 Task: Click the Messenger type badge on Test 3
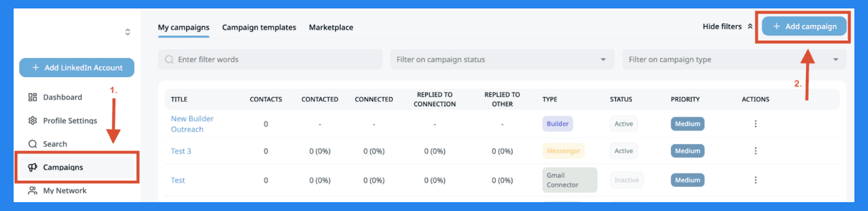tap(563, 151)
